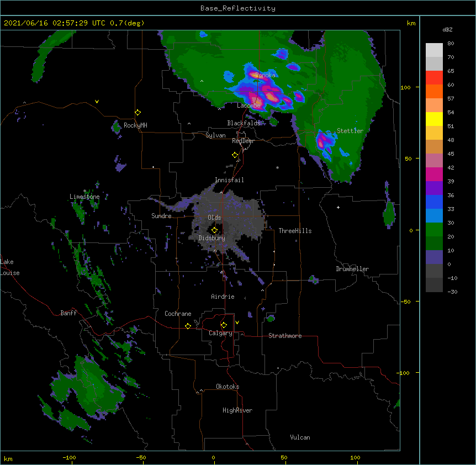Click the Limestone label
476x465 pixels.
click(84, 197)
